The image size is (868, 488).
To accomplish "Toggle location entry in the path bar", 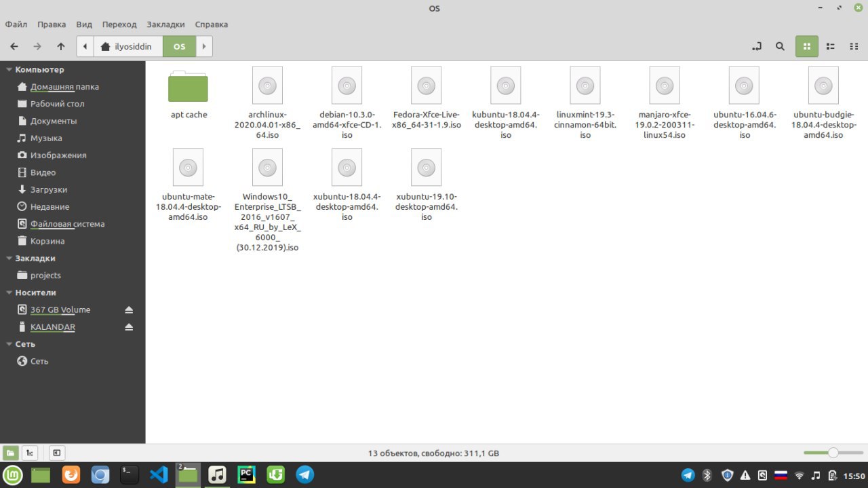I will (x=757, y=46).
